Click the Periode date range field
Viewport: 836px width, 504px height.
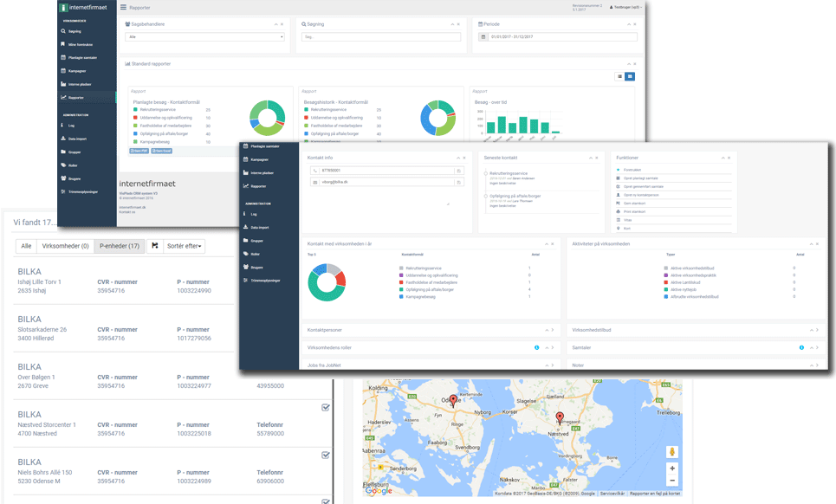563,37
